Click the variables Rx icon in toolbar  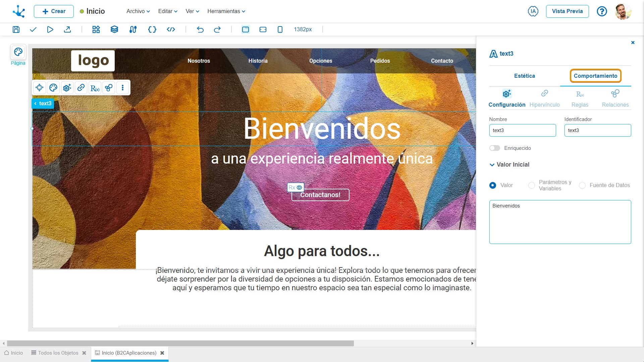coord(94,87)
